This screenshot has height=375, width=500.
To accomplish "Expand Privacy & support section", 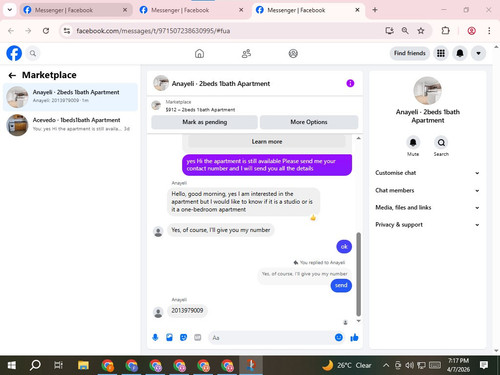I will [x=427, y=225].
